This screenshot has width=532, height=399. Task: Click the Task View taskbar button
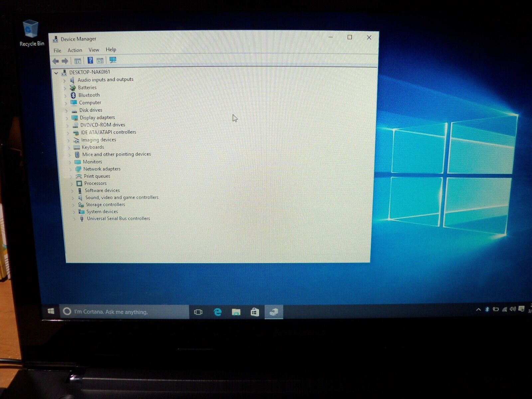pos(198,312)
